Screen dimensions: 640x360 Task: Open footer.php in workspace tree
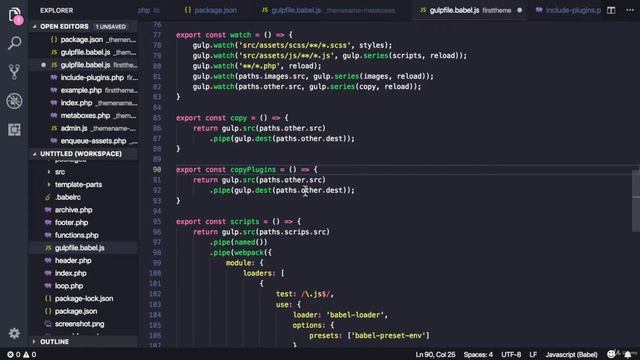(84, 222)
